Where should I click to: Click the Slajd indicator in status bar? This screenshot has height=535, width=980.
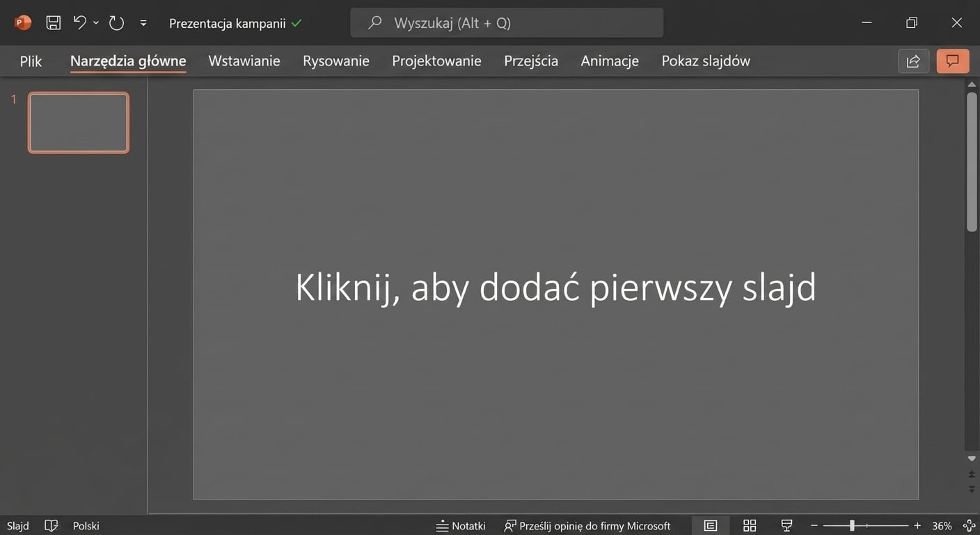(x=18, y=526)
